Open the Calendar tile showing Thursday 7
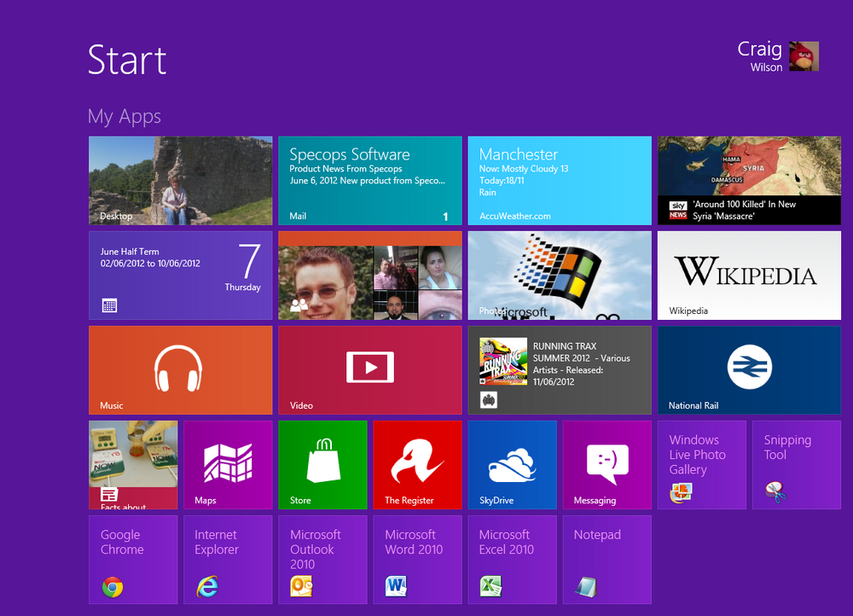The height and width of the screenshot is (616, 853). coord(181,276)
